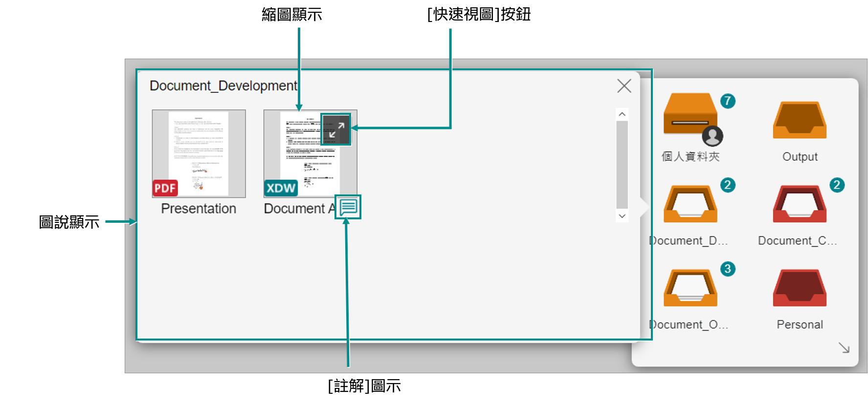The width and height of the screenshot is (868, 405).
Task: Click the Document A file name
Action: [x=299, y=209]
